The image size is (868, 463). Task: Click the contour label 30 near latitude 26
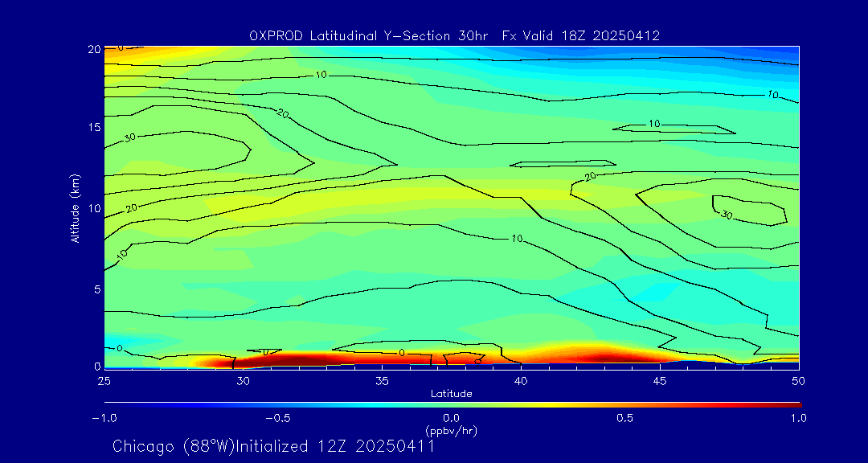point(130,137)
